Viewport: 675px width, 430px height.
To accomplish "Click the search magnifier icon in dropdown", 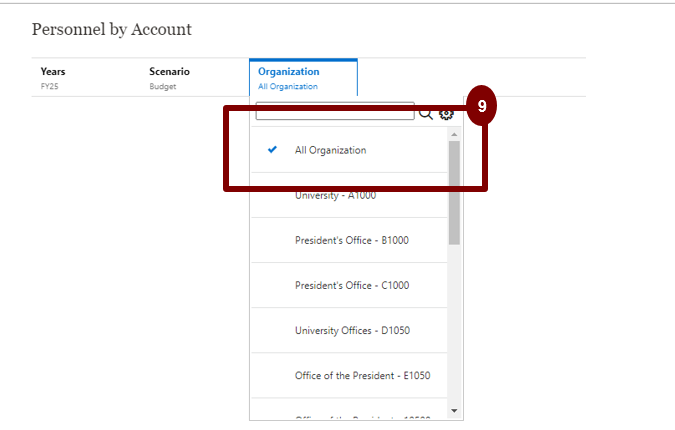I will pos(426,114).
